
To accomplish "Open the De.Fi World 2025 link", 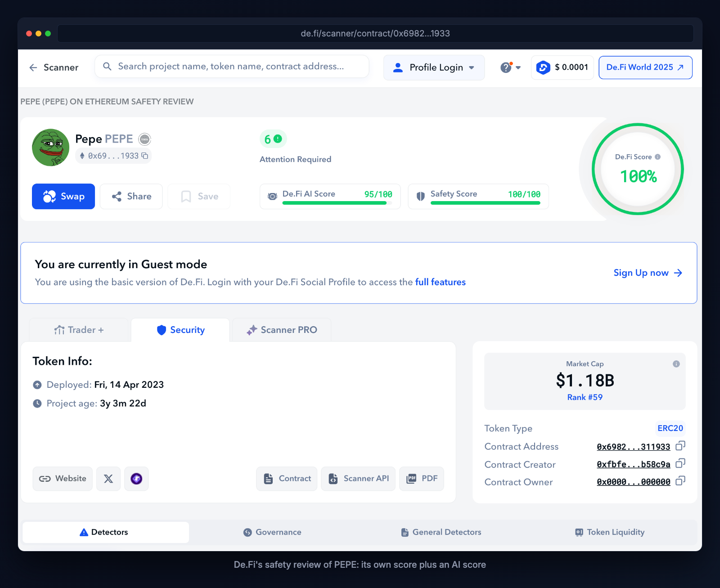I will pyautogui.click(x=645, y=67).
